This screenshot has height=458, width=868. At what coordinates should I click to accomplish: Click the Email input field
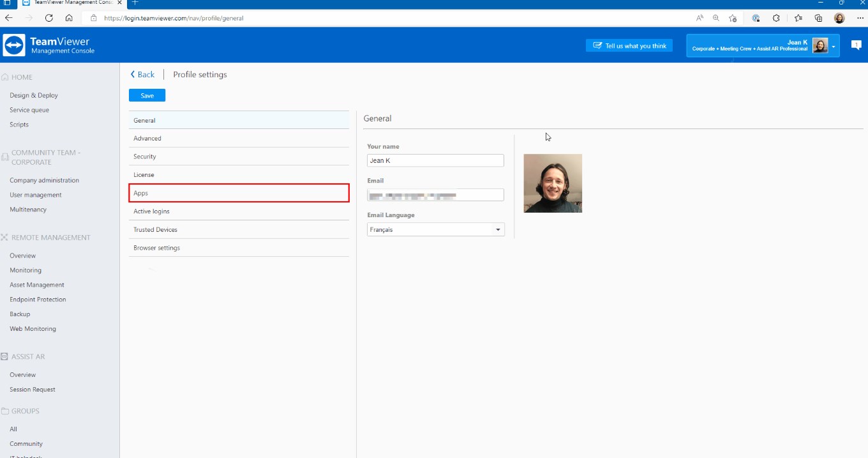tap(435, 195)
